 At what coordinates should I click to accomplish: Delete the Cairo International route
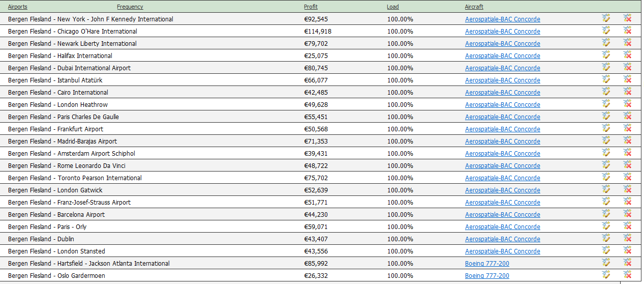pos(628,92)
